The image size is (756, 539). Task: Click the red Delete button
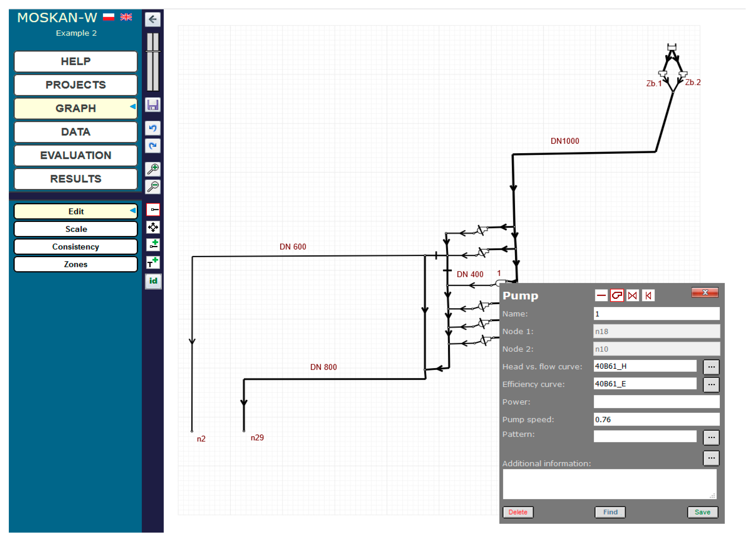(518, 512)
